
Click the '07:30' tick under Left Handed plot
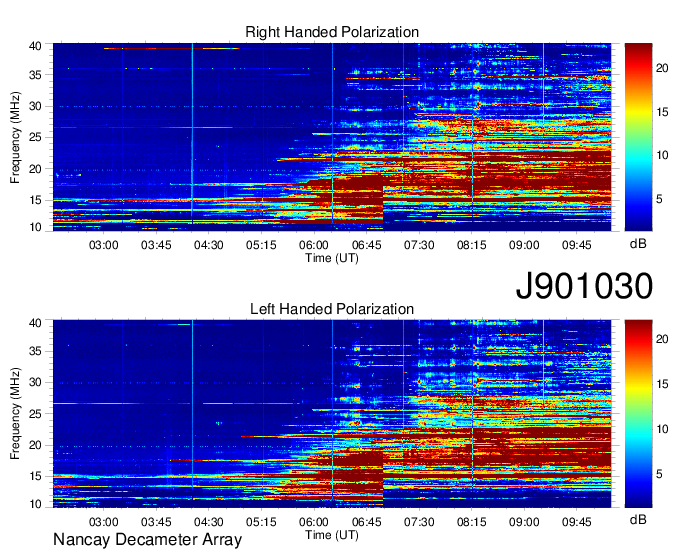click(419, 522)
